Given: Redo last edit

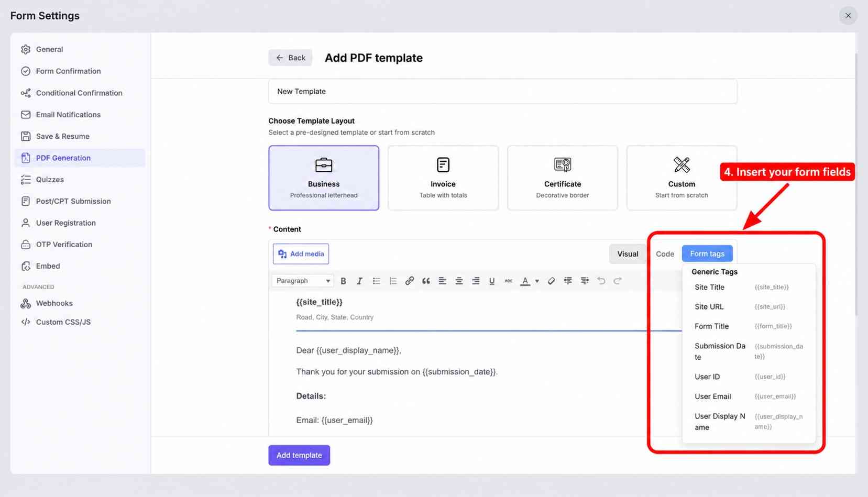Looking at the screenshot, I should pos(618,281).
